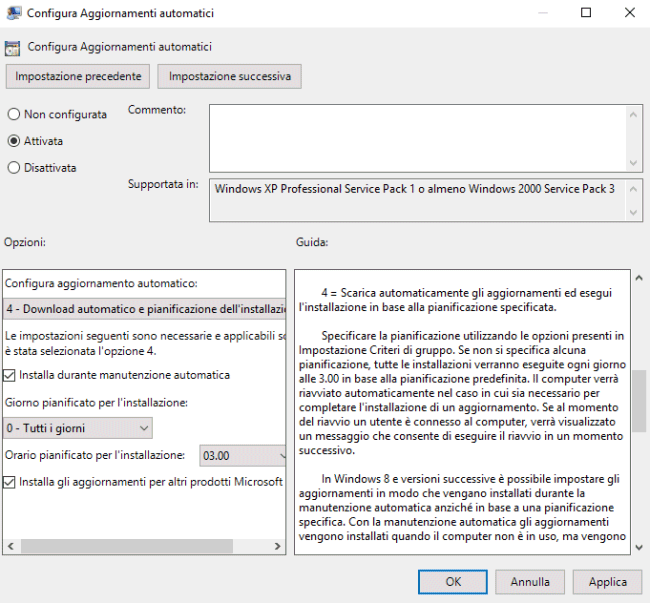This screenshot has width=650, height=603.
Task: Maximize the dialog window
Action: pyautogui.click(x=586, y=13)
